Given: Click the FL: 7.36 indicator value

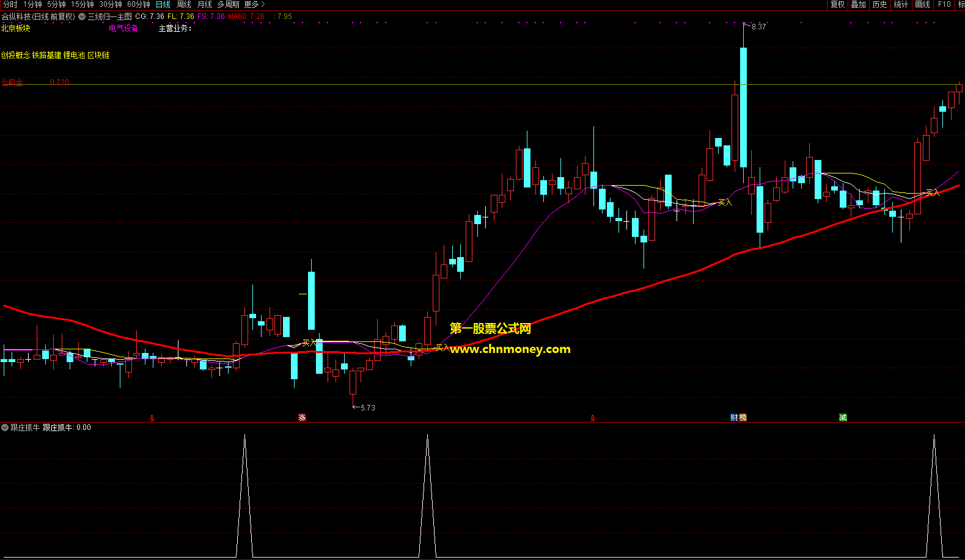Looking at the screenshot, I should (x=181, y=16).
